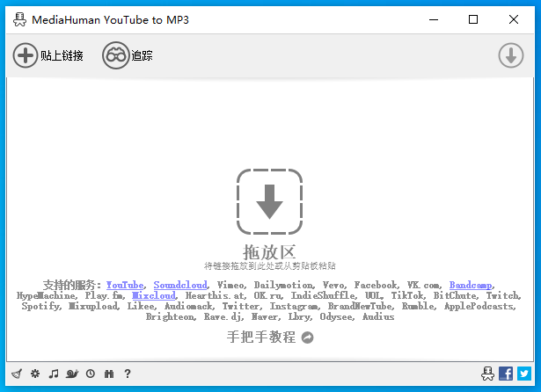The image size is (541, 392).
Task: Click the large drop zone download arrow
Action: [269, 202]
